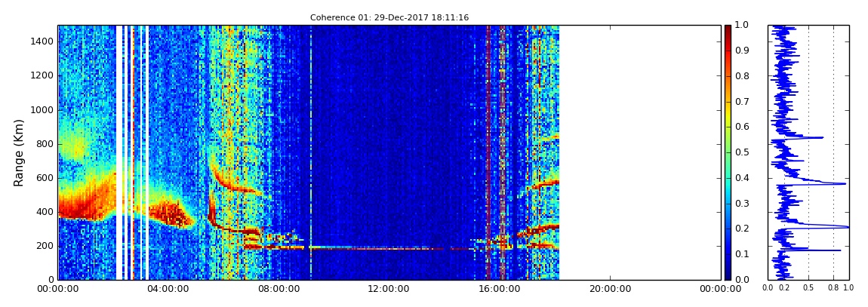
Task: Click the colorbar 0.5 tick label
Action: pyautogui.click(x=742, y=152)
